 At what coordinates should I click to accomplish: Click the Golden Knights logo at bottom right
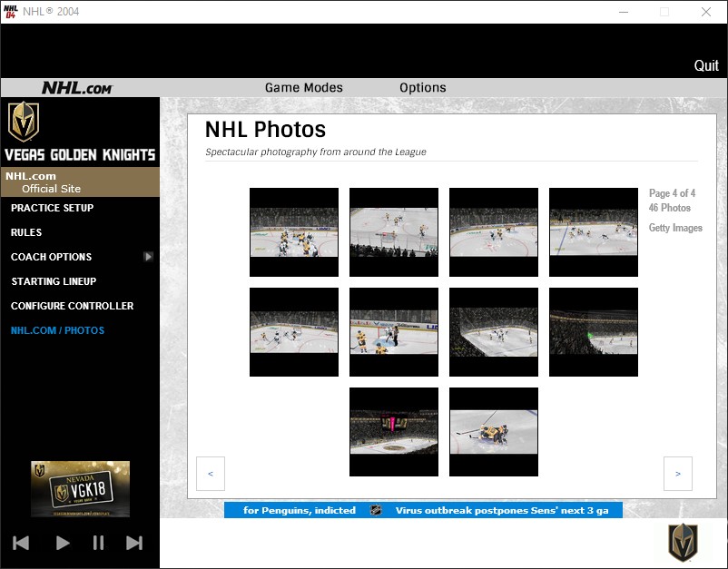pyautogui.click(x=683, y=542)
